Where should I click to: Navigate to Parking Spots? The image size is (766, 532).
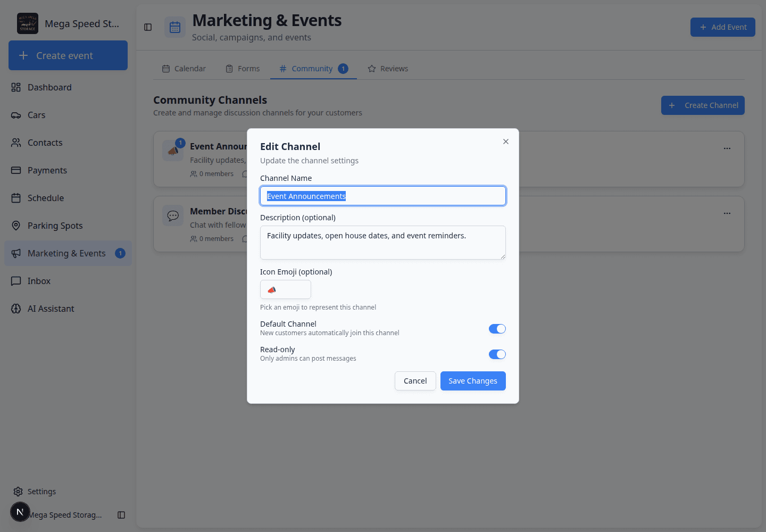(x=68, y=226)
